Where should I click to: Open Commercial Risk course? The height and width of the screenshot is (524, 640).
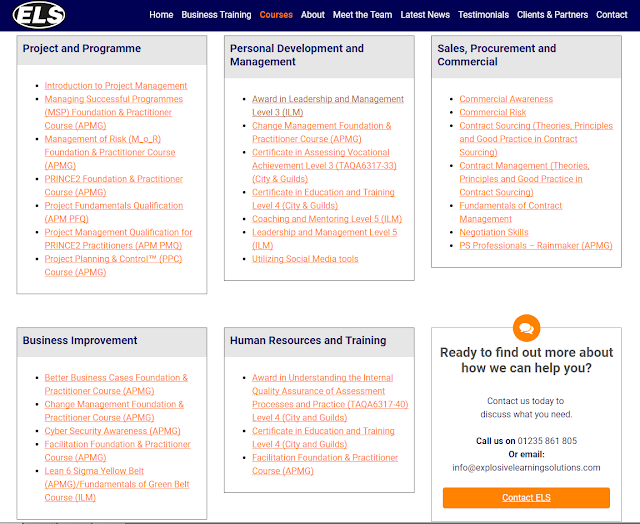493,112
